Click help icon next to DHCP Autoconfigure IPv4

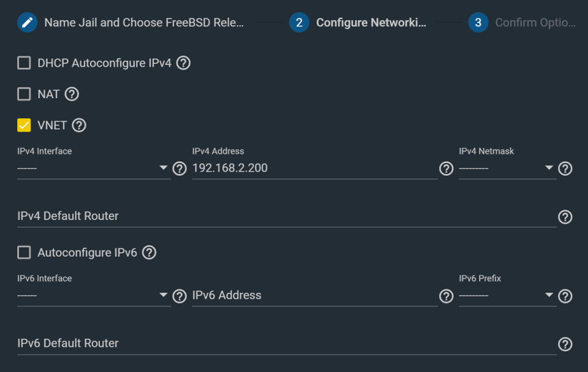pyautogui.click(x=183, y=63)
